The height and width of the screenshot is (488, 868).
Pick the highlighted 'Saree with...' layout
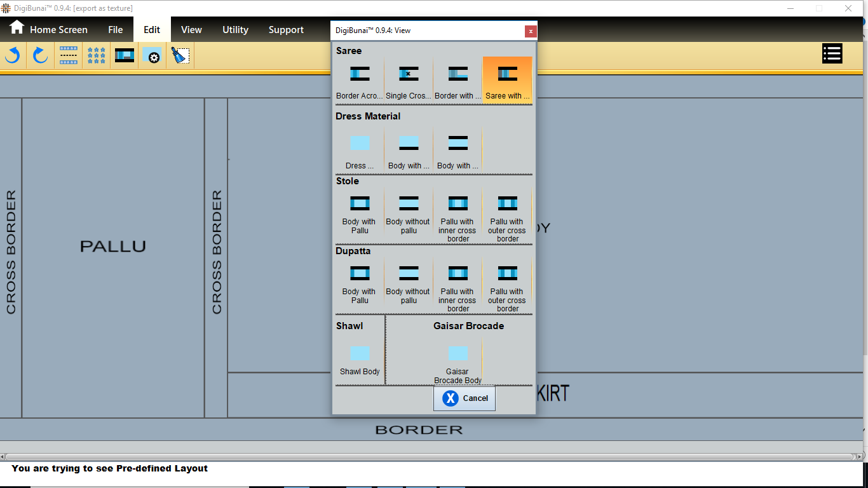click(507, 81)
